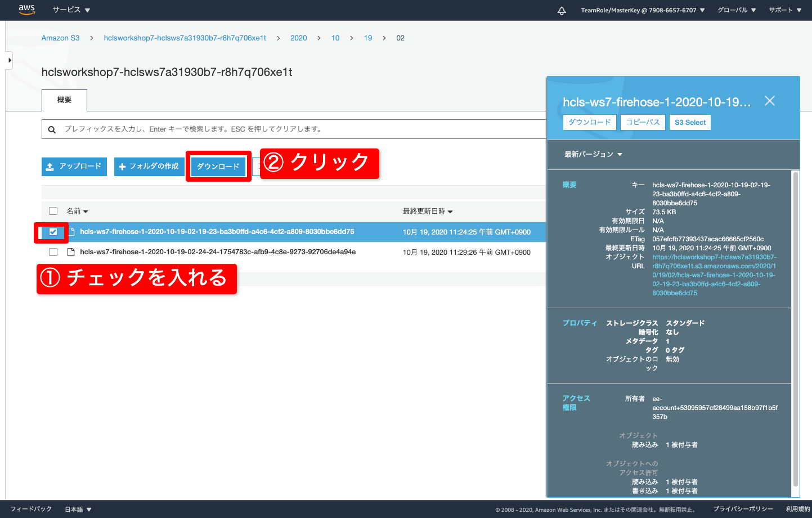Open the TeamRole/MasterKey account menu
The height and width of the screenshot is (518, 812).
[x=643, y=10]
